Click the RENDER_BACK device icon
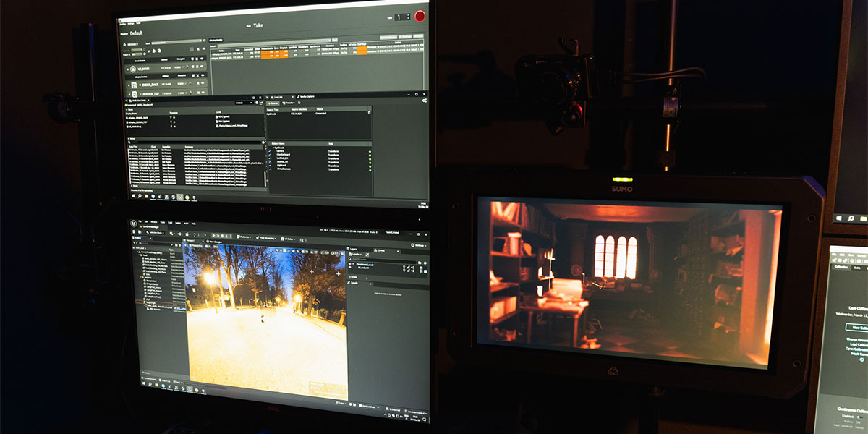This screenshot has height=434, width=868. (x=135, y=85)
